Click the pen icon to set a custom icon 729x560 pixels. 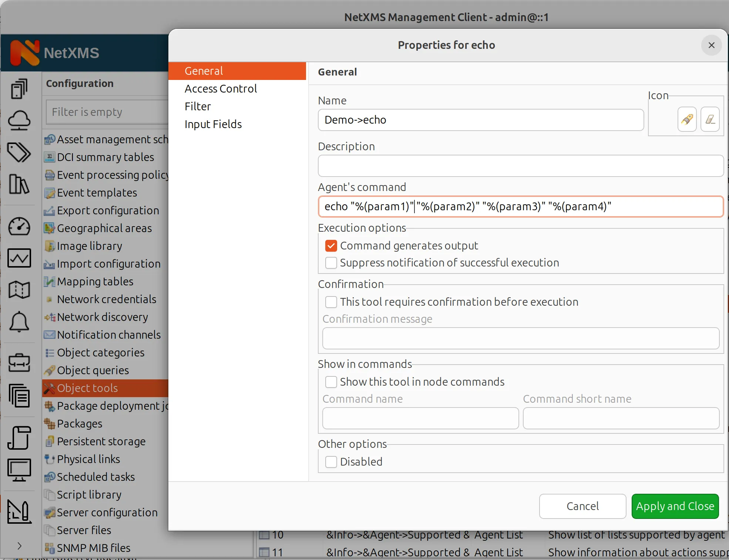[687, 119]
